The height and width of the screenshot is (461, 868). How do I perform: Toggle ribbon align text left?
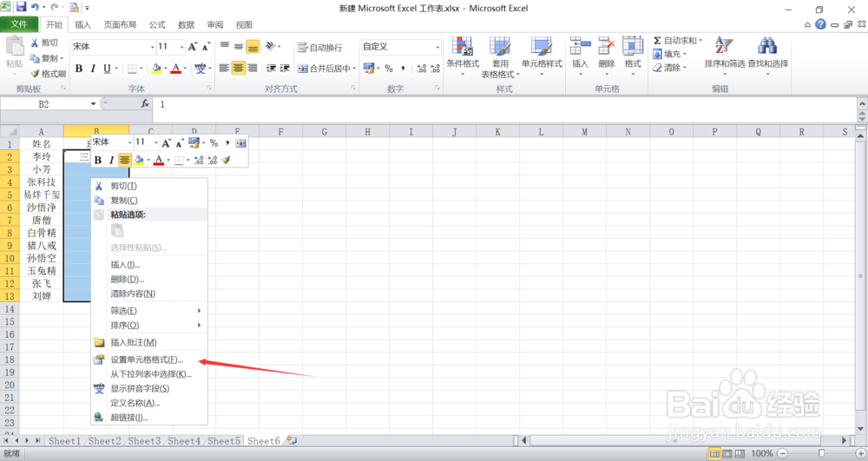tap(224, 68)
